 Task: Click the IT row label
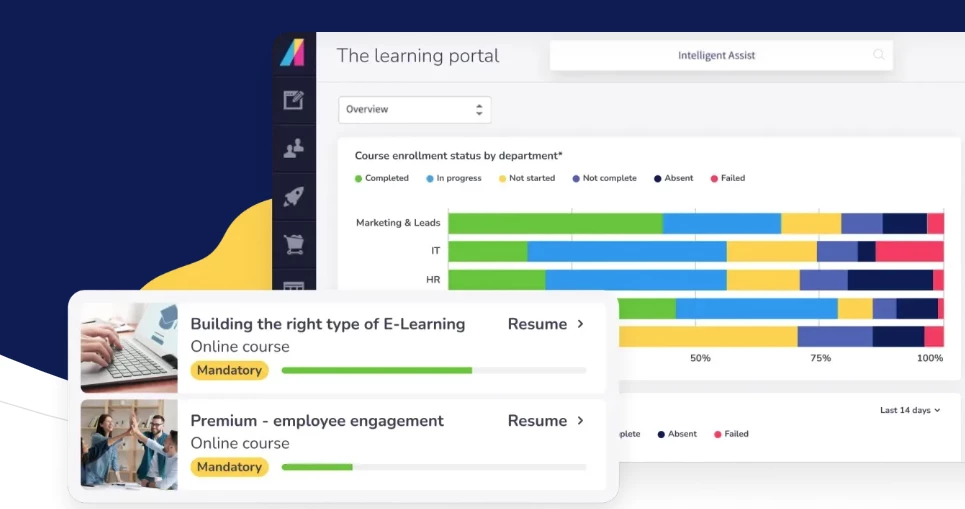tap(436, 250)
